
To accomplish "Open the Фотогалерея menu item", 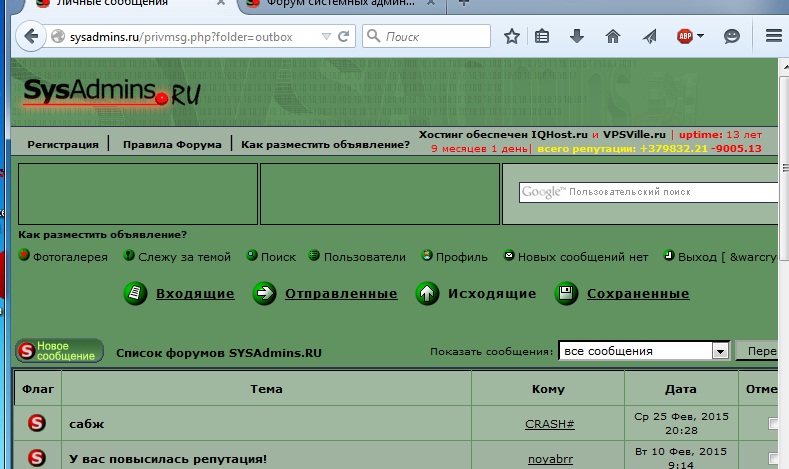I will pyautogui.click(x=70, y=257).
